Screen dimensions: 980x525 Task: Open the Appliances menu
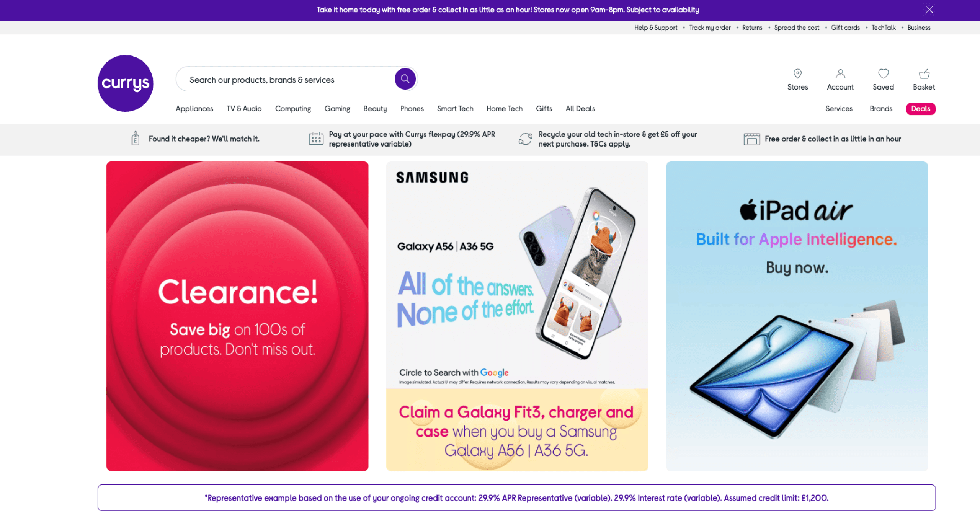pyautogui.click(x=194, y=109)
